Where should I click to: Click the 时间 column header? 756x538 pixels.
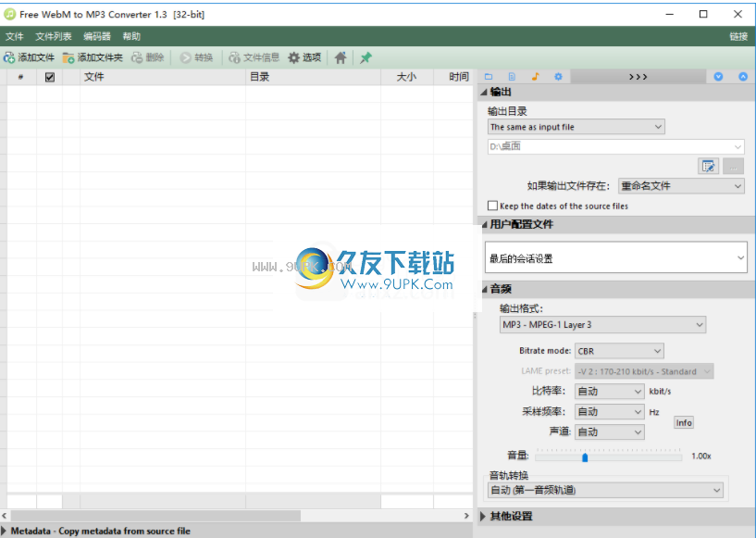click(x=453, y=77)
